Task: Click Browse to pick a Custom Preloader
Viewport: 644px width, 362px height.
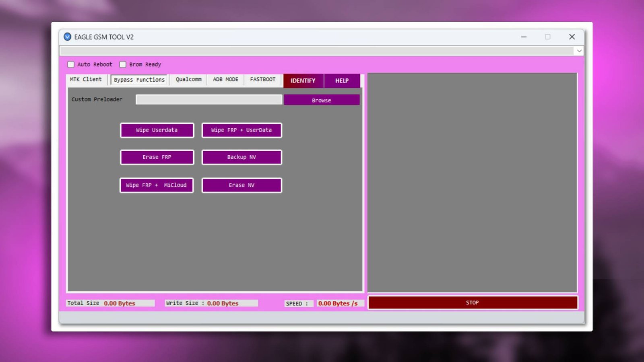Action: (321, 99)
